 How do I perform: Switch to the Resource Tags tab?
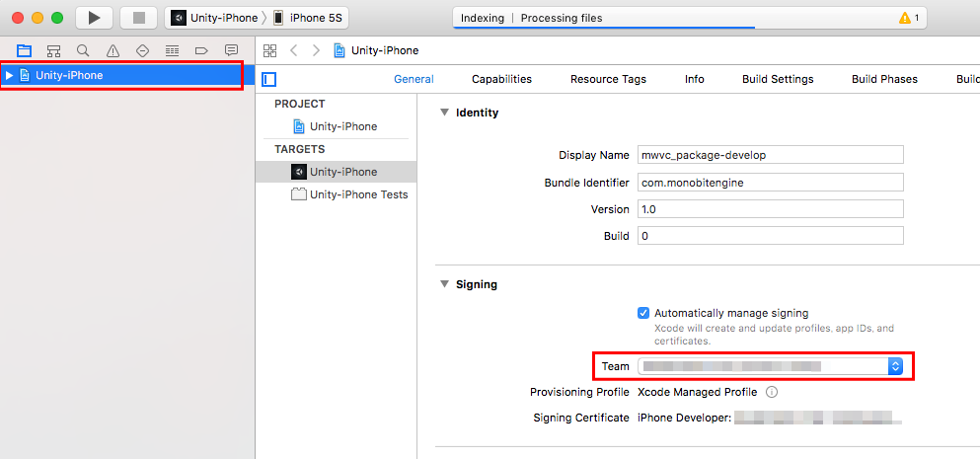(608, 79)
